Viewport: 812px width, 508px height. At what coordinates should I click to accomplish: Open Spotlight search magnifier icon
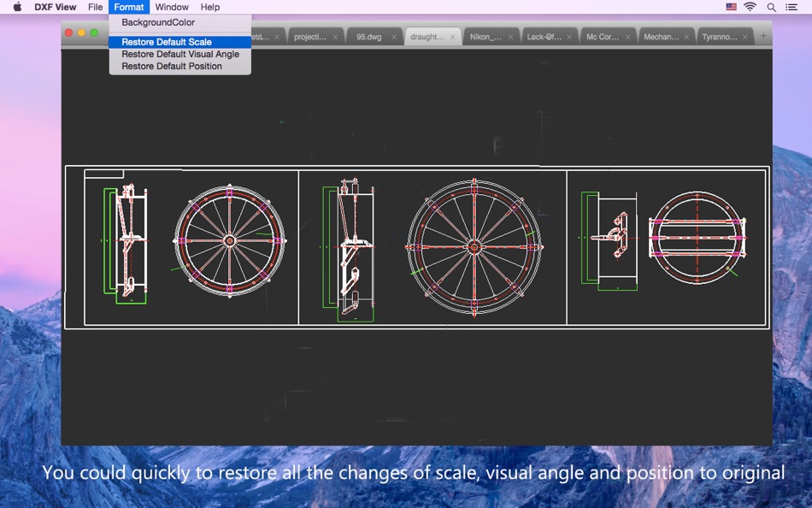point(771,7)
